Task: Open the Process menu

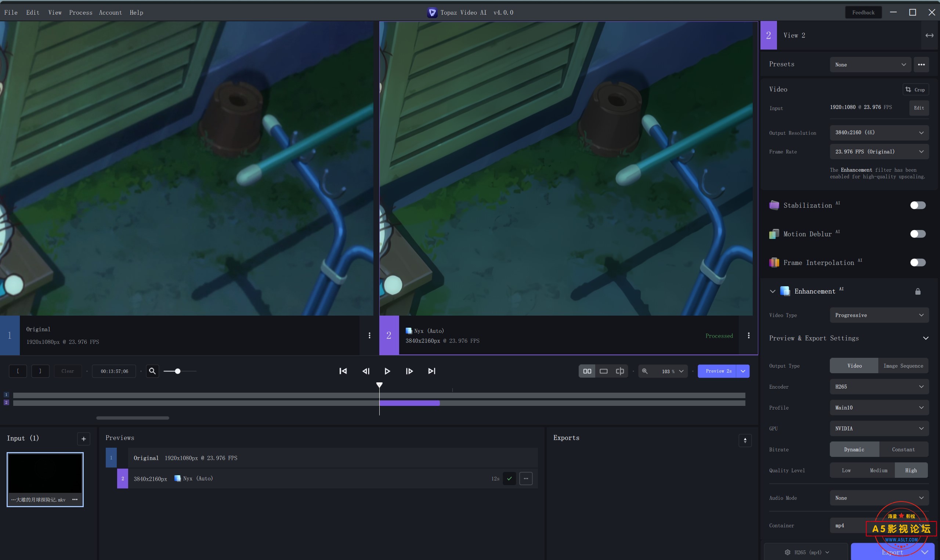Action: point(81,12)
